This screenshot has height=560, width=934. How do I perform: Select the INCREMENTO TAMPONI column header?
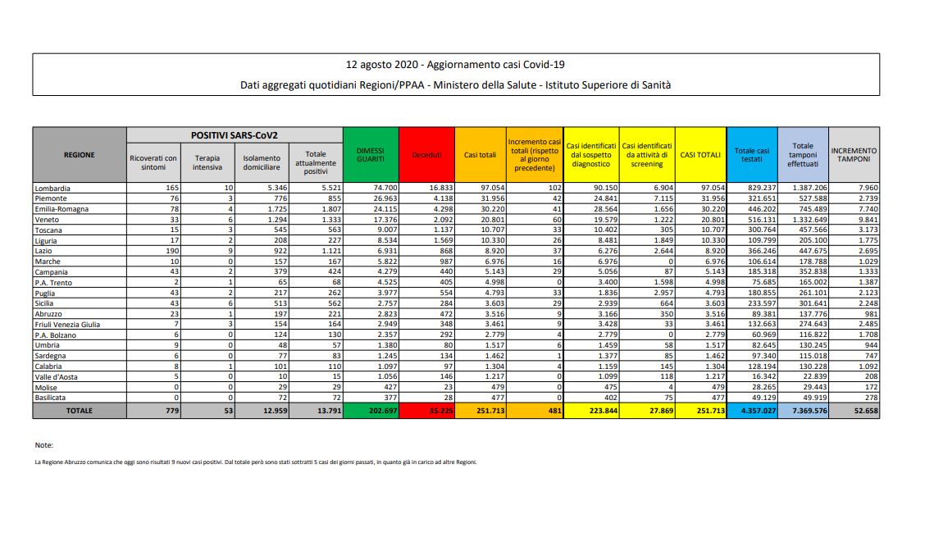click(854, 154)
